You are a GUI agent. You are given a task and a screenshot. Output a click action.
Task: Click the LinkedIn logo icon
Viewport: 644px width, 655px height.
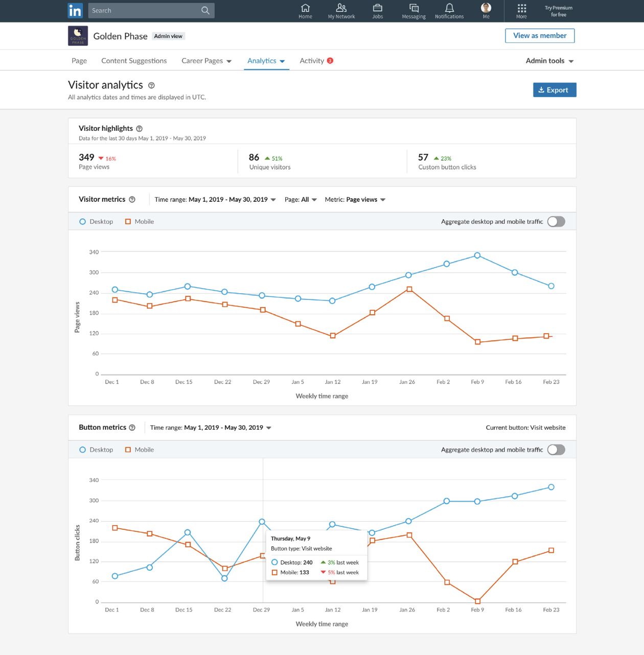(75, 11)
